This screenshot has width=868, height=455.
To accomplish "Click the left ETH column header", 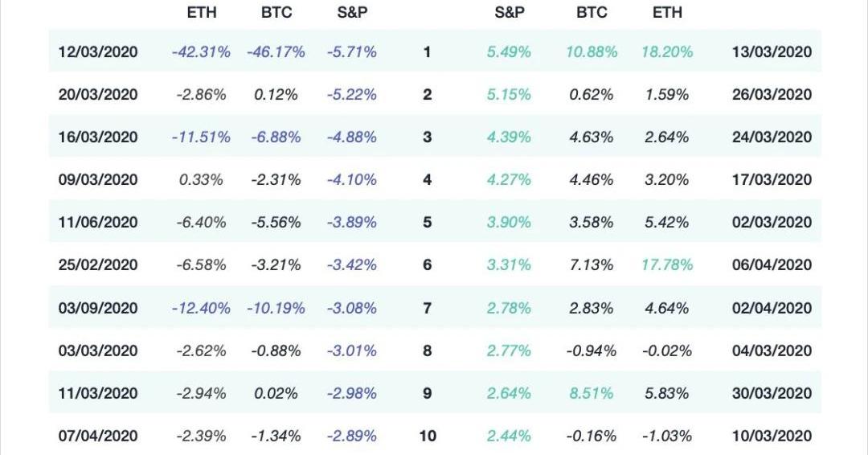I will click(x=202, y=12).
